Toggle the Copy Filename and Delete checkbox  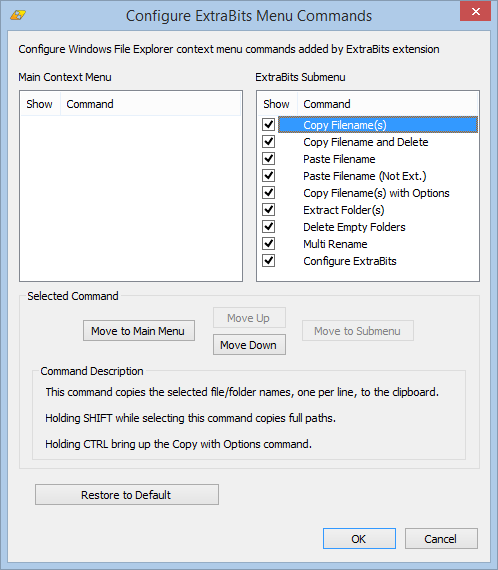pyautogui.click(x=268, y=142)
